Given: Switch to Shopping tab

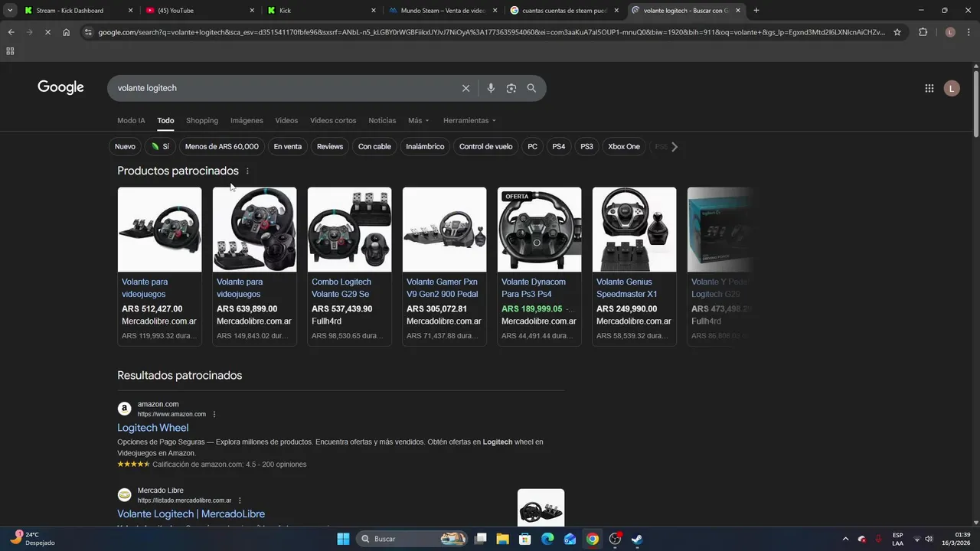Looking at the screenshot, I should [202, 121].
